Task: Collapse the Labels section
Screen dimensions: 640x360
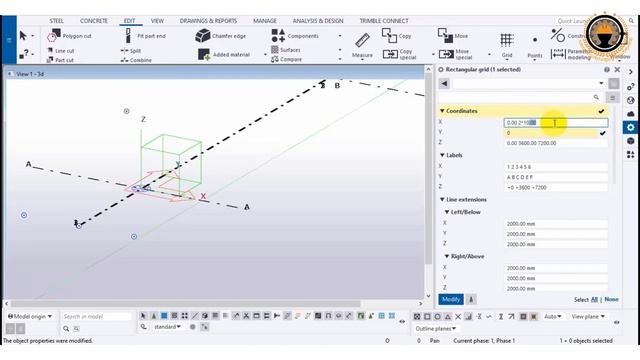Action: (x=442, y=155)
